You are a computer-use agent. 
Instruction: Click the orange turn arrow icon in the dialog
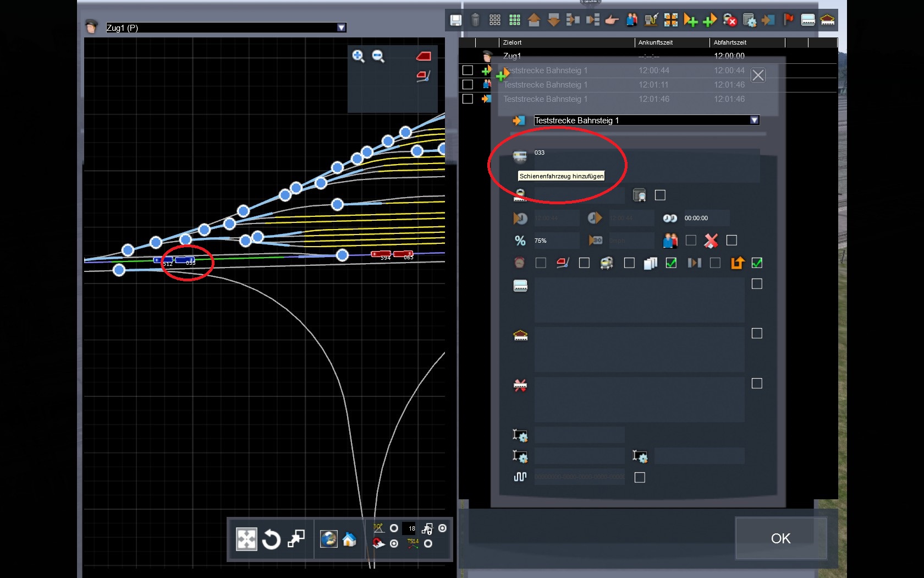point(737,263)
